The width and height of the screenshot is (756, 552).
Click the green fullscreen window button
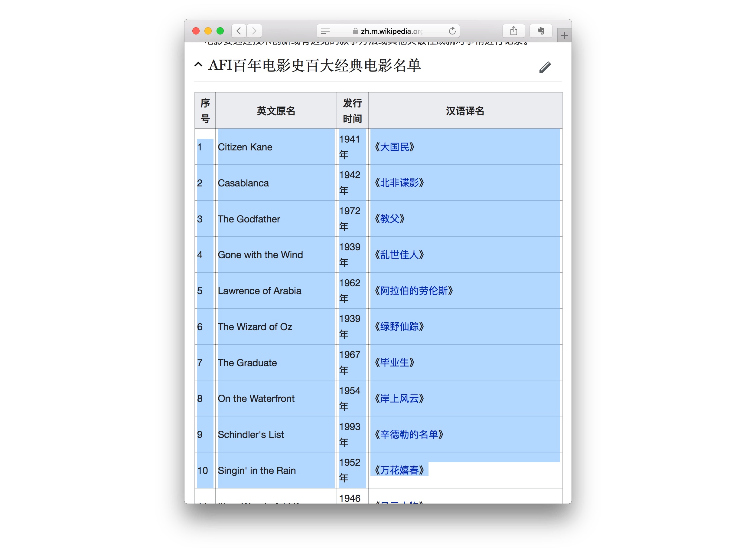pos(220,31)
